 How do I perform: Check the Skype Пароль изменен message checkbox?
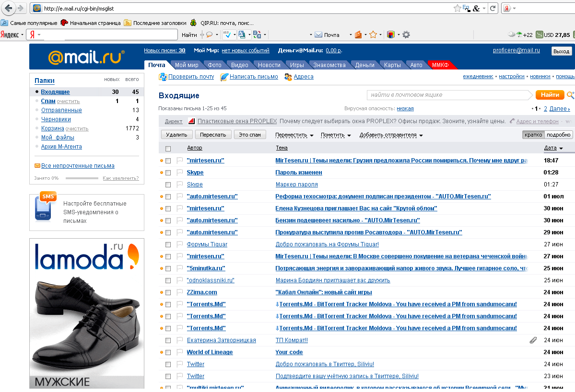pyautogui.click(x=168, y=173)
